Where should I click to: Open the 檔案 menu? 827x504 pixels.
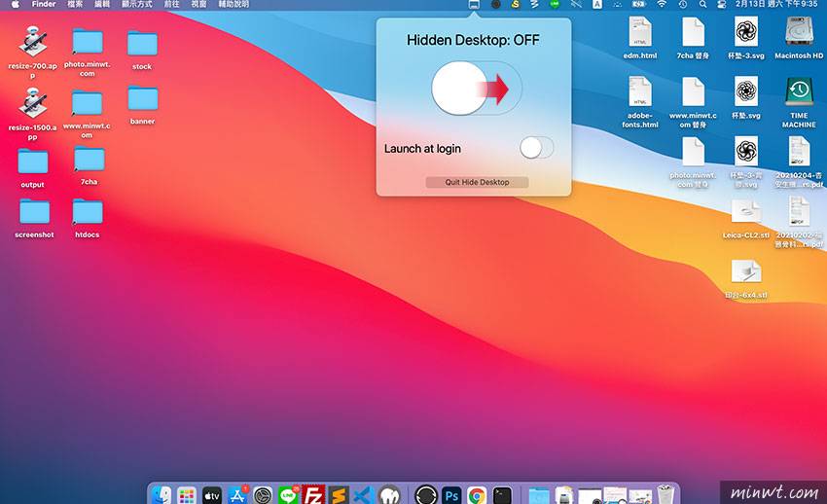coord(75,4)
